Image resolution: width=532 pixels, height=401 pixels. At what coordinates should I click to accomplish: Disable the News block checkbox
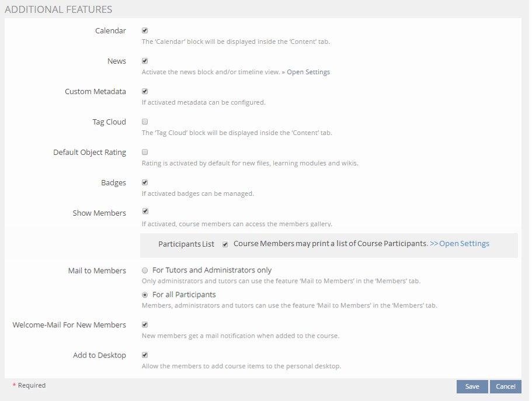click(145, 61)
